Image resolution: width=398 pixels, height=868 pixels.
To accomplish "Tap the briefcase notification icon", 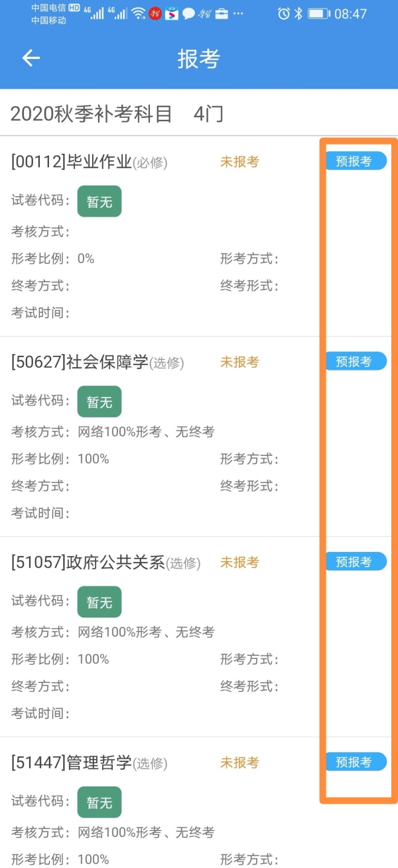I will tap(222, 13).
